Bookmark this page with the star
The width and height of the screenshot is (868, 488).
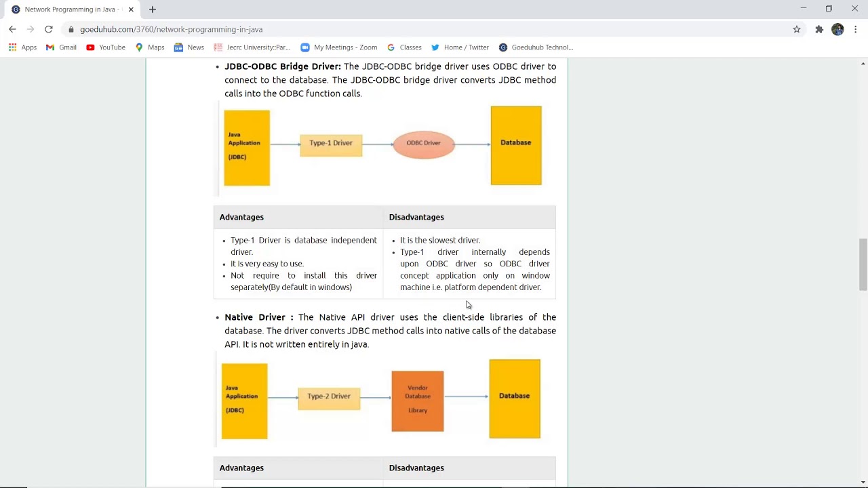click(797, 29)
